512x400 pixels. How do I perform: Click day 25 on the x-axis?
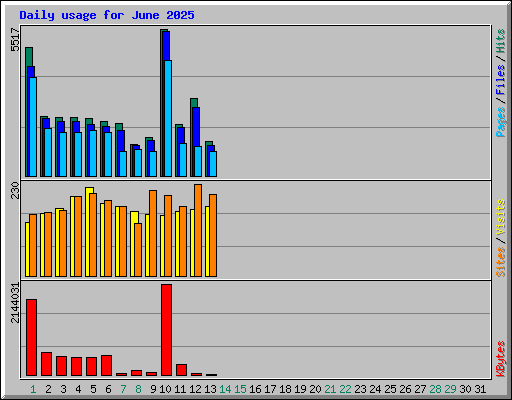tap(390, 389)
